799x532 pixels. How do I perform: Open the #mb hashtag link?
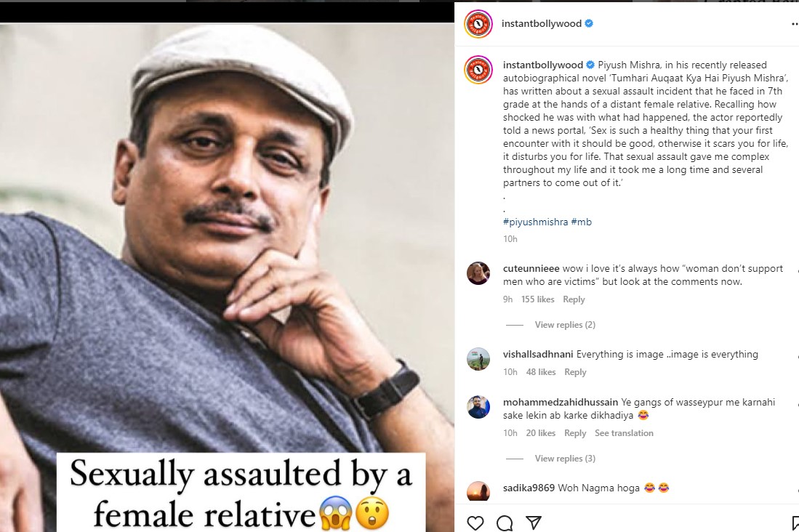[582, 222]
